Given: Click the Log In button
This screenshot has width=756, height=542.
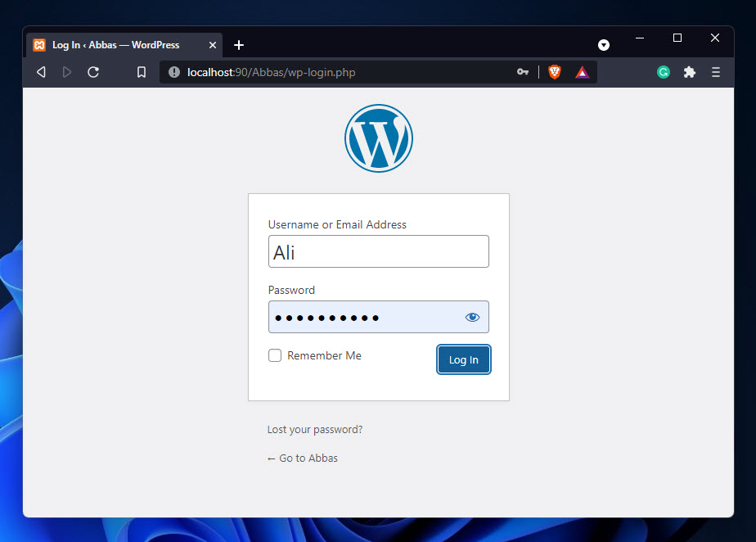Looking at the screenshot, I should pyautogui.click(x=463, y=359).
